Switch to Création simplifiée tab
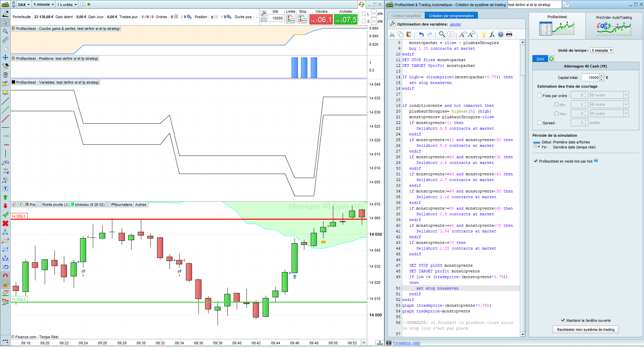 click(x=406, y=16)
